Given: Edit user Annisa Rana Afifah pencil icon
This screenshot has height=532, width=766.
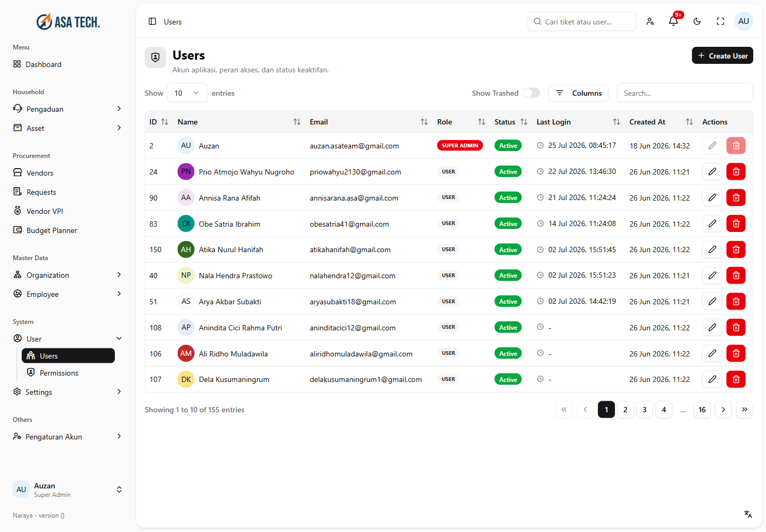Looking at the screenshot, I should click(712, 197).
